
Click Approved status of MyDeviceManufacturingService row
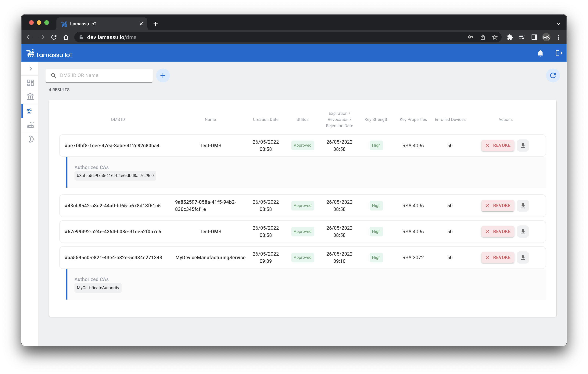click(x=303, y=257)
